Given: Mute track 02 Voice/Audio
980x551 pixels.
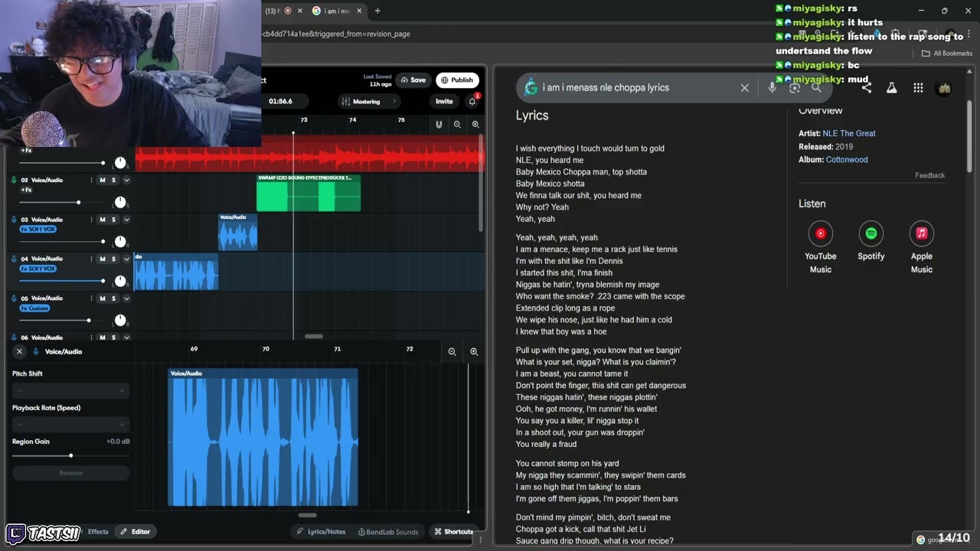Looking at the screenshot, I should point(102,180).
